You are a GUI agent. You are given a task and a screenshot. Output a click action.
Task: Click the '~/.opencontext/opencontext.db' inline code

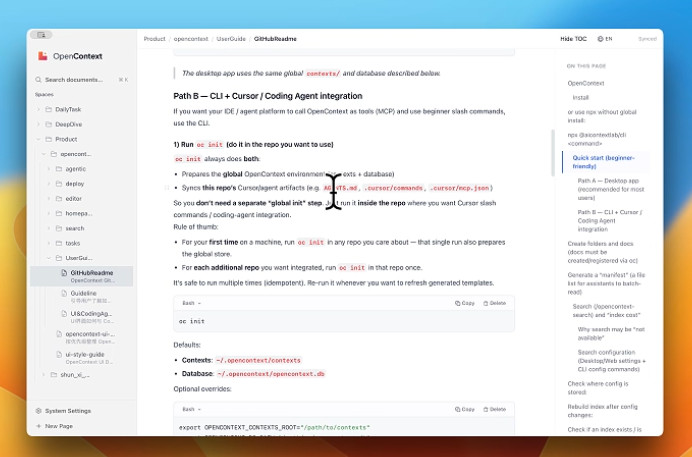271,374
